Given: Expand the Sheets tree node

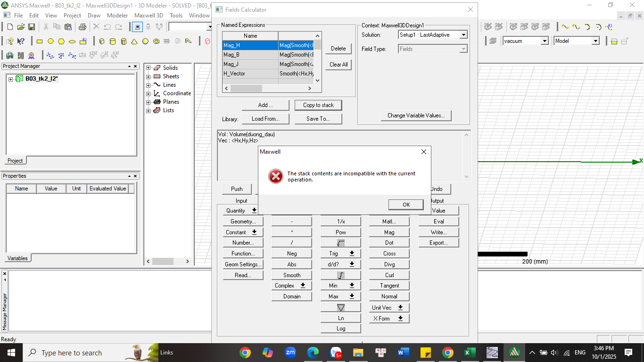Looking at the screenshot, I should (x=149, y=76).
